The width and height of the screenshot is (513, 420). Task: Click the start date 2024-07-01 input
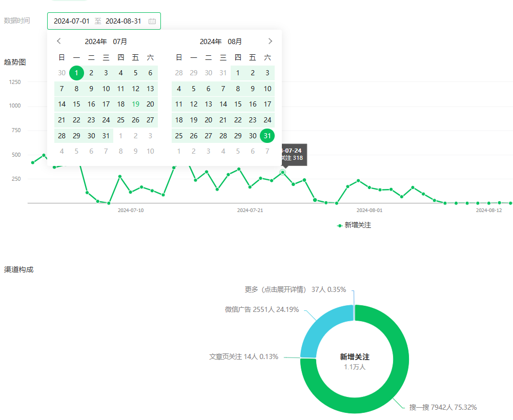(x=72, y=22)
